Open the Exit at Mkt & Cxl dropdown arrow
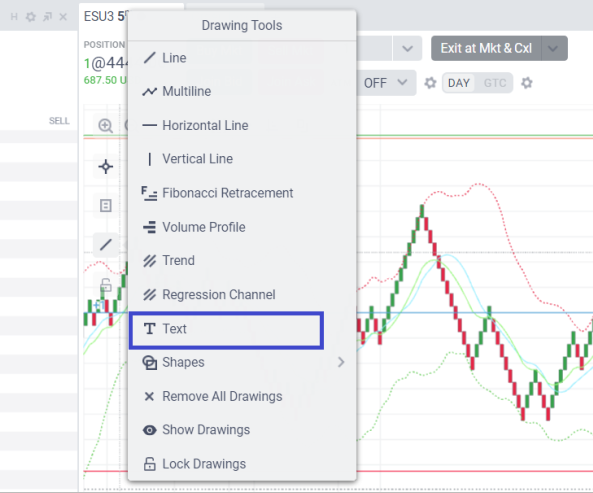Image resolution: width=593 pixels, height=493 pixels. click(x=554, y=48)
